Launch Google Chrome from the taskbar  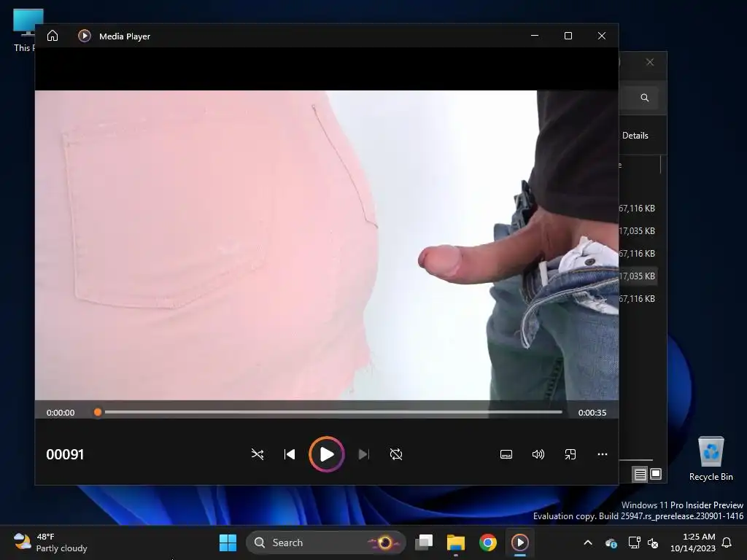click(x=487, y=542)
